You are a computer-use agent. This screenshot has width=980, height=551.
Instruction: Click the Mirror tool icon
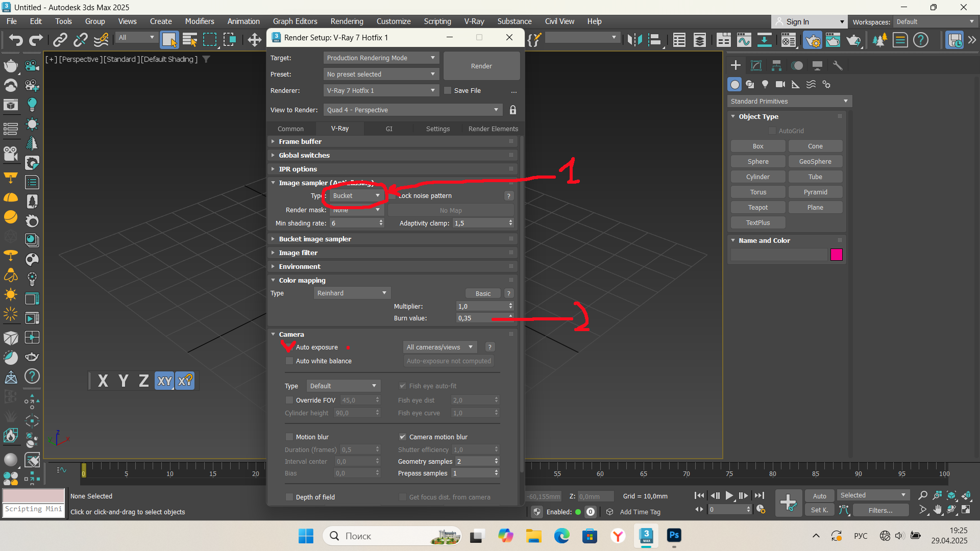tap(634, 40)
